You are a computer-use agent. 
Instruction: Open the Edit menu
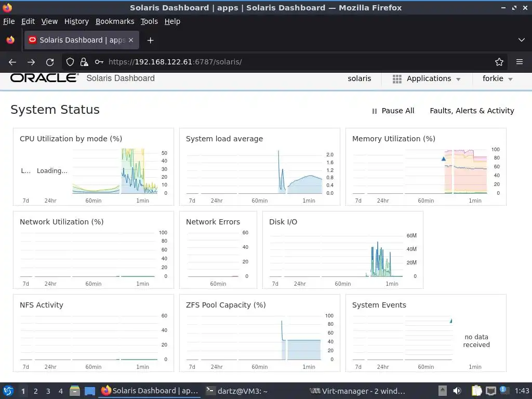coord(28,21)
